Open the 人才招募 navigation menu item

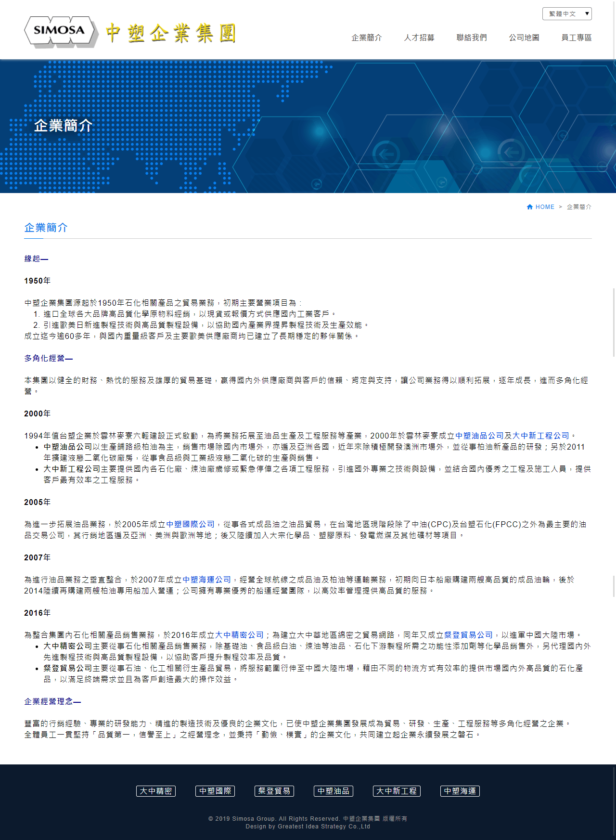419,38
